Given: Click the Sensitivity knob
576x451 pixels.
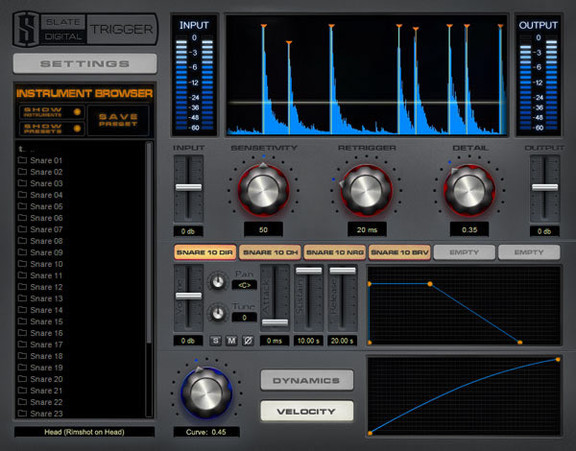Looking at the screenshot, I should [x=263, y=190].
